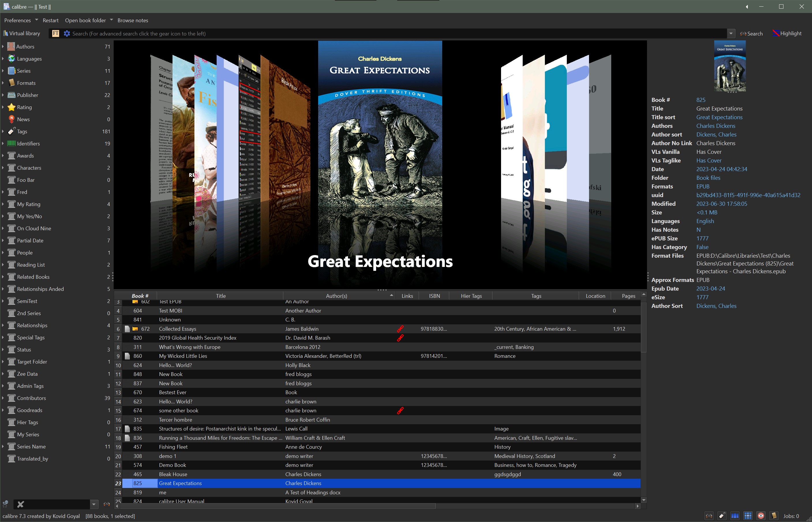Expand the Contributors category
The height and width of the screenshot is (522, 812).
tap(3, 398)
